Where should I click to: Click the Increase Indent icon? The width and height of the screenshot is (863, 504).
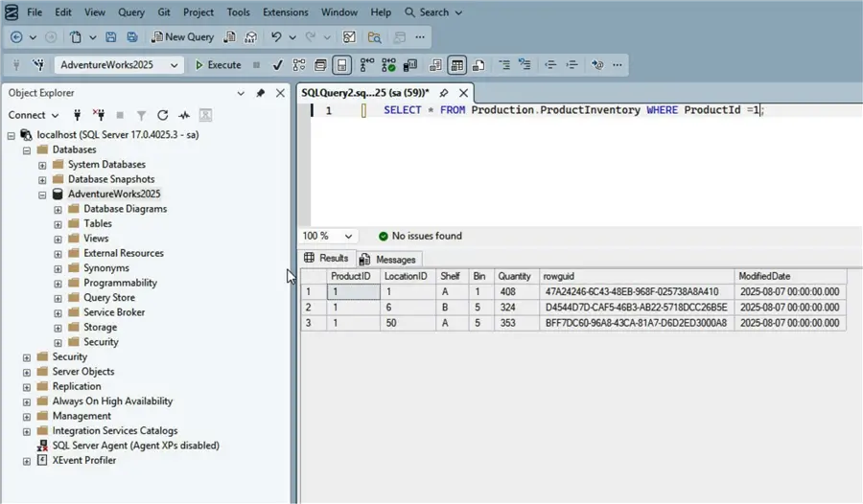point(571,65)
